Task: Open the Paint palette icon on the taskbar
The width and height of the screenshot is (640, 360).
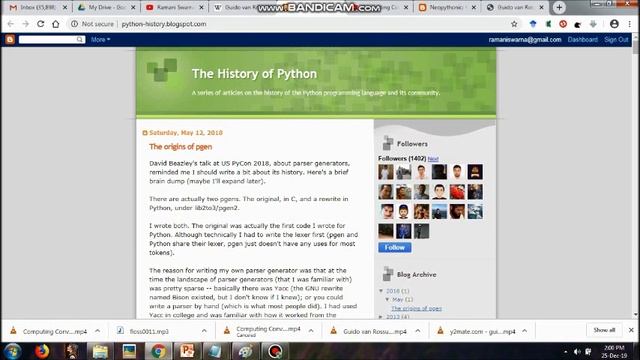Action: pyautogui.click(x=246, y=351)
